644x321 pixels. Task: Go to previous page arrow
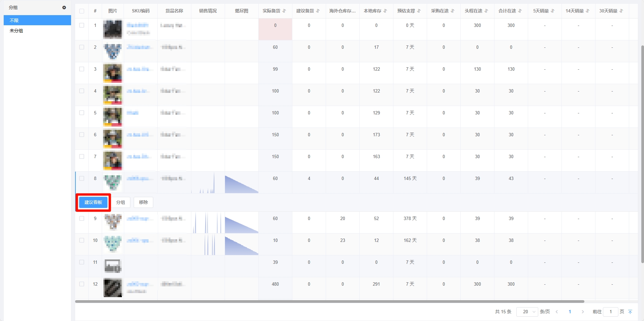click(557, 312)
